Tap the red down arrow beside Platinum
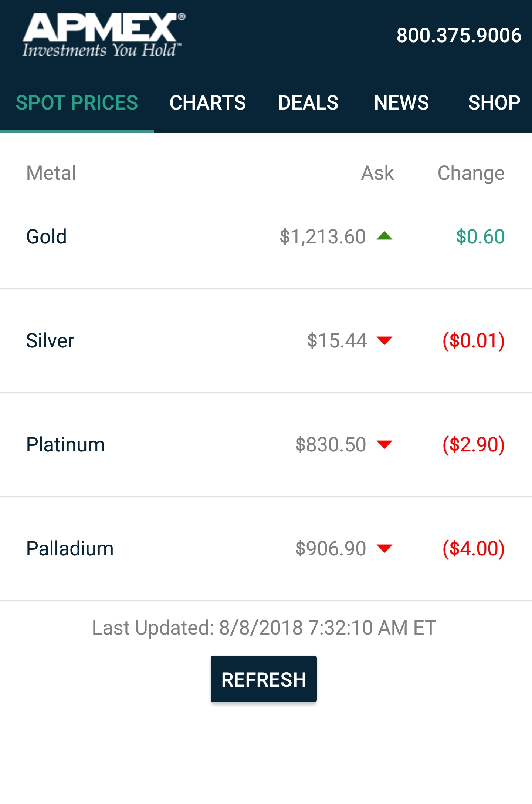Screen dimensions: 532x804 point(384,444)
